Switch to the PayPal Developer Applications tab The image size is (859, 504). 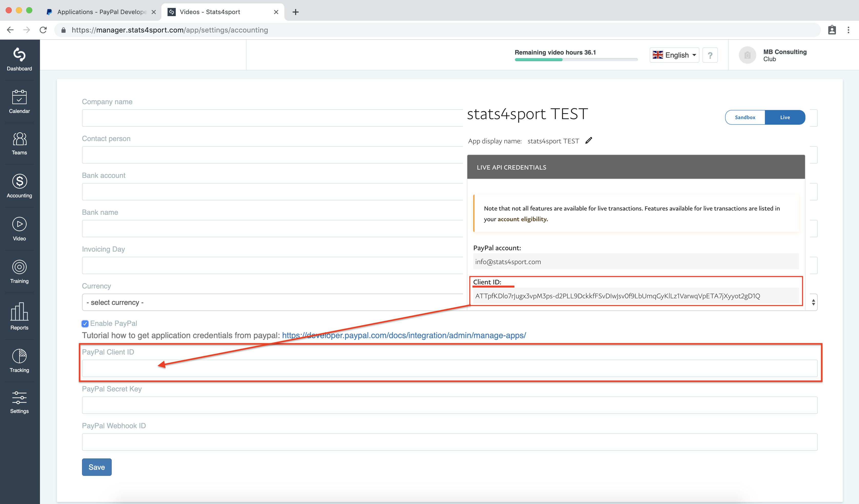point(101,12)
